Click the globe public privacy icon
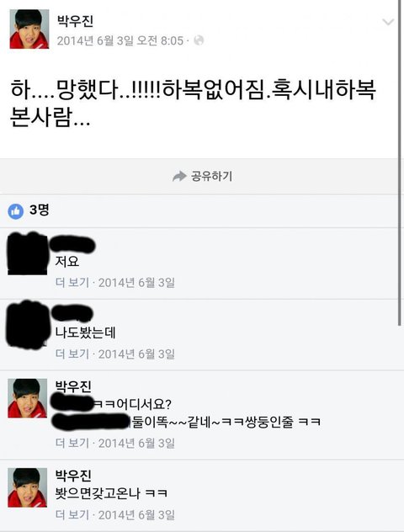This screenshot has width=404, height=532. [x=199, y=40]
